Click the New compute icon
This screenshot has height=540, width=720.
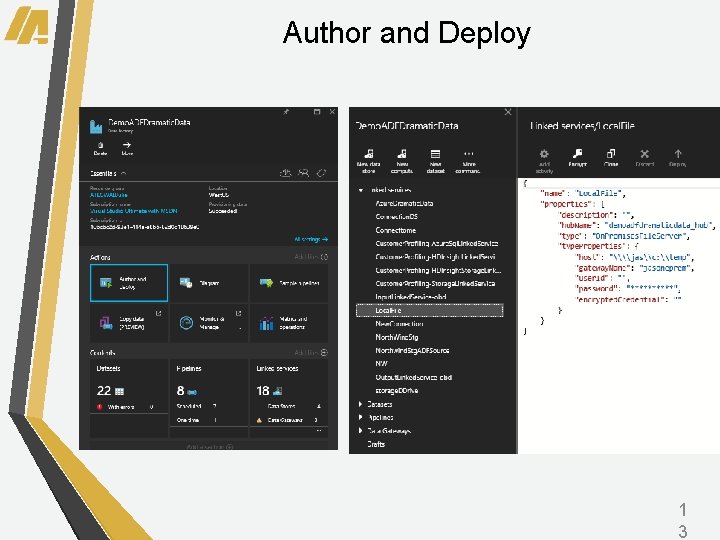(402, 154)
